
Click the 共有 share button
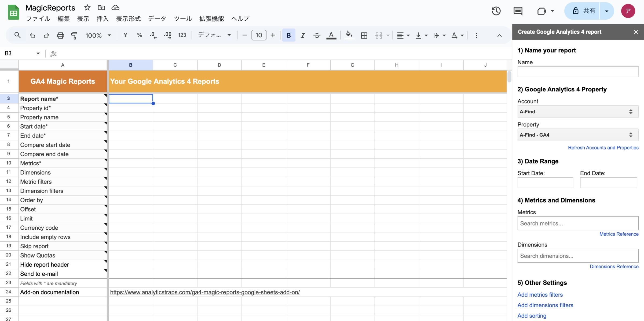(582, 11)
